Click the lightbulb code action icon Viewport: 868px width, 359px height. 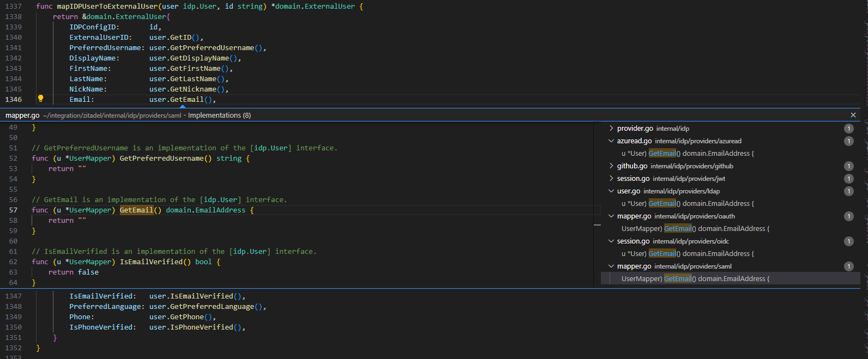click(40, 99)
